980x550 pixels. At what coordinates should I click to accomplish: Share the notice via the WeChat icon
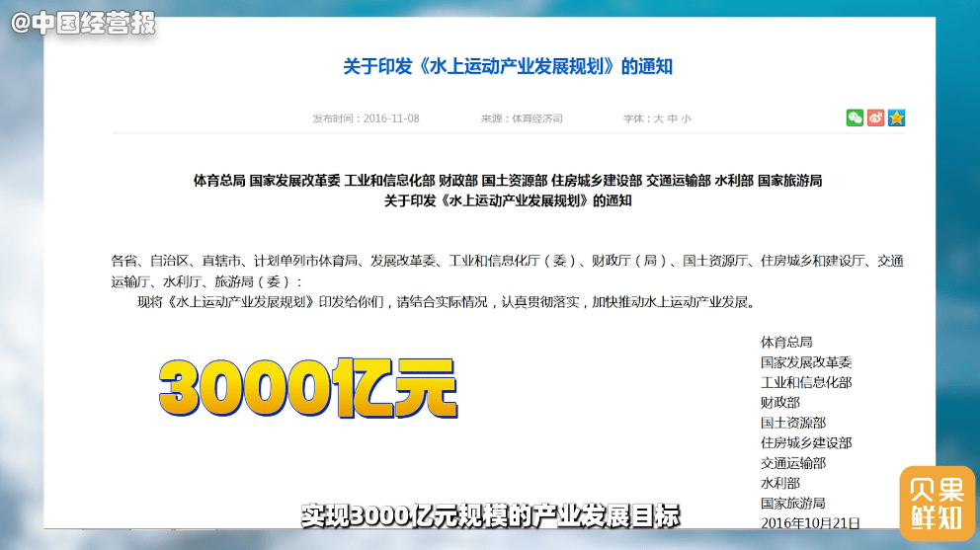pyautogui.click(x=855, y=118)
